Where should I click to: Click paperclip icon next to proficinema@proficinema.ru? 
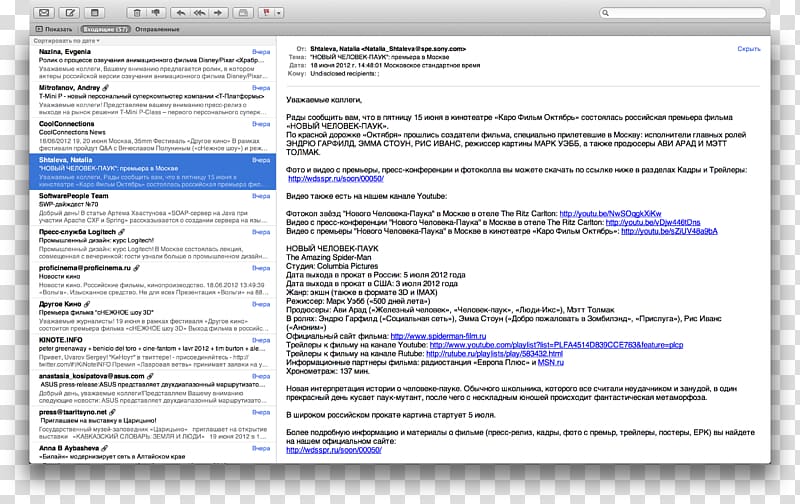[x=136, y=268]
